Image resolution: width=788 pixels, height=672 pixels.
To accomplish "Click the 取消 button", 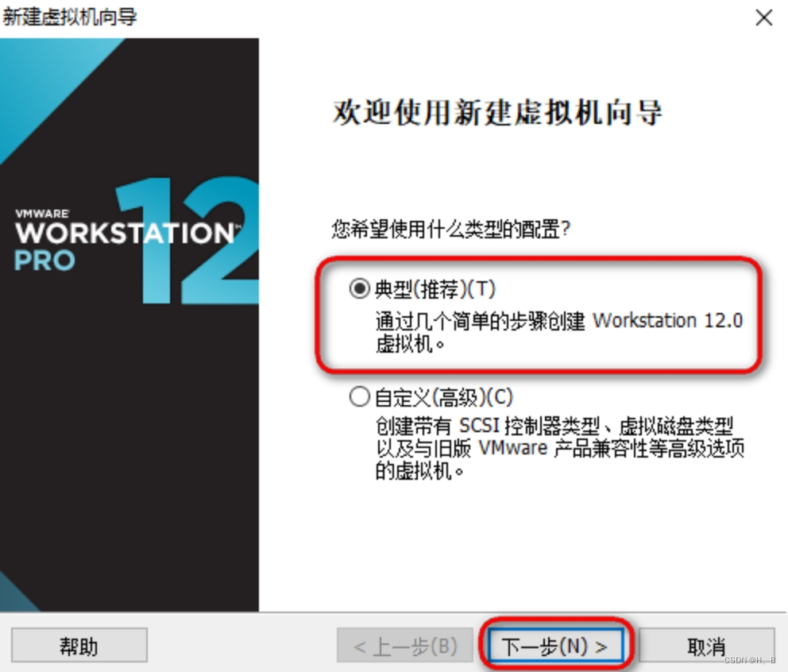I will (x=707, y=645).
